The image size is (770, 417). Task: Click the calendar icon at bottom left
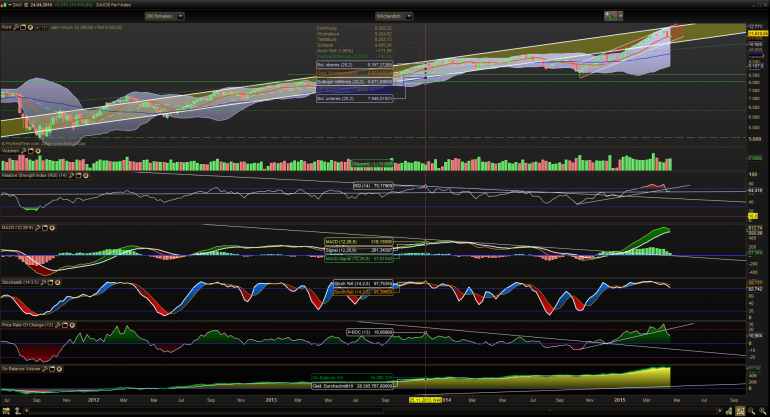coord(6,411)
